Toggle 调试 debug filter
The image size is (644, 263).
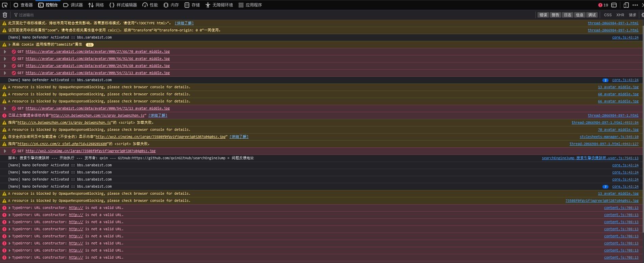pyautogui.click(x=592, y=15)
